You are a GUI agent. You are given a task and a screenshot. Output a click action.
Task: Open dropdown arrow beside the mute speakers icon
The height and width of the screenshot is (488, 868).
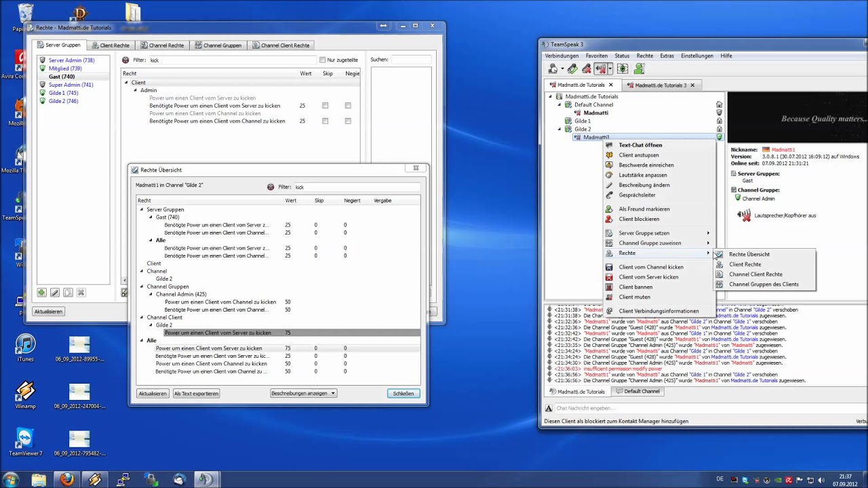[x=610, y=68]
